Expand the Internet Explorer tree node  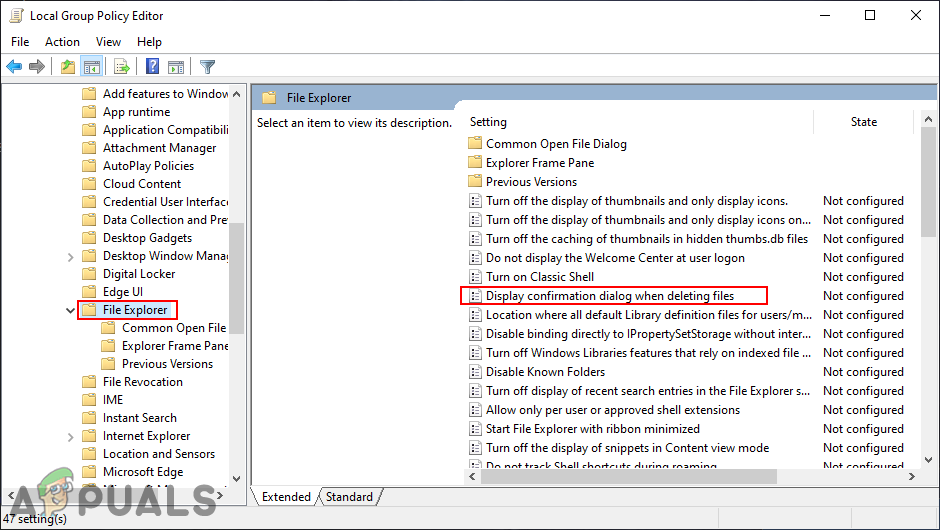coord(70,436)
